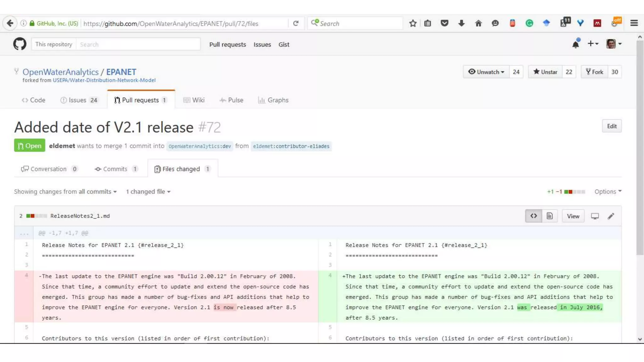Screen dimensions: 644x362
Task: Open the Wiki tab
Action: coord(194,100)
